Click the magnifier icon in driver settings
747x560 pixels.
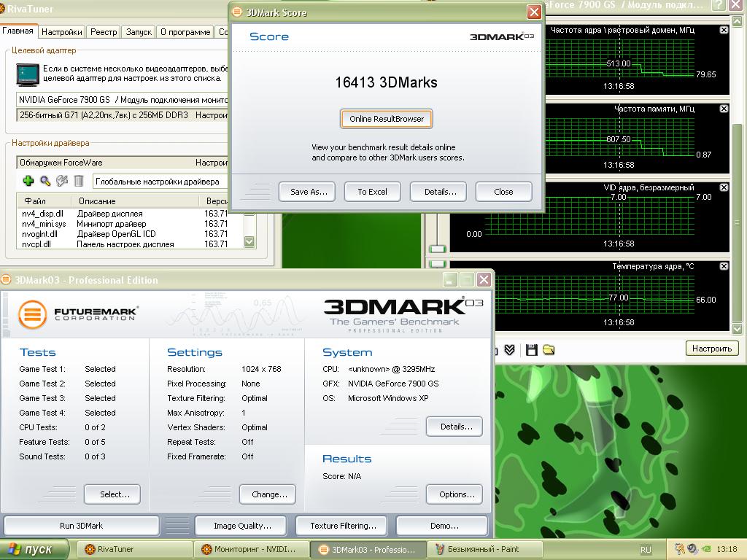point(45,181)
